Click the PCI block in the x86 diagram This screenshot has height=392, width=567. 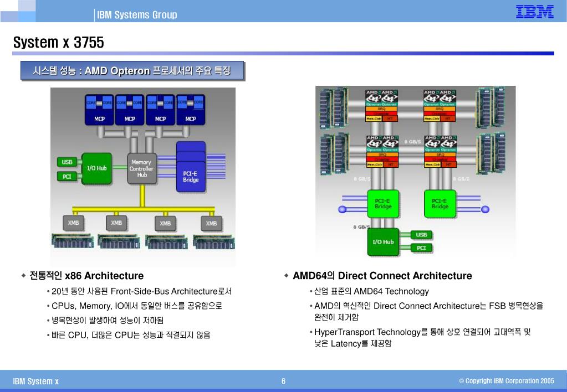(x=67, y=177)
